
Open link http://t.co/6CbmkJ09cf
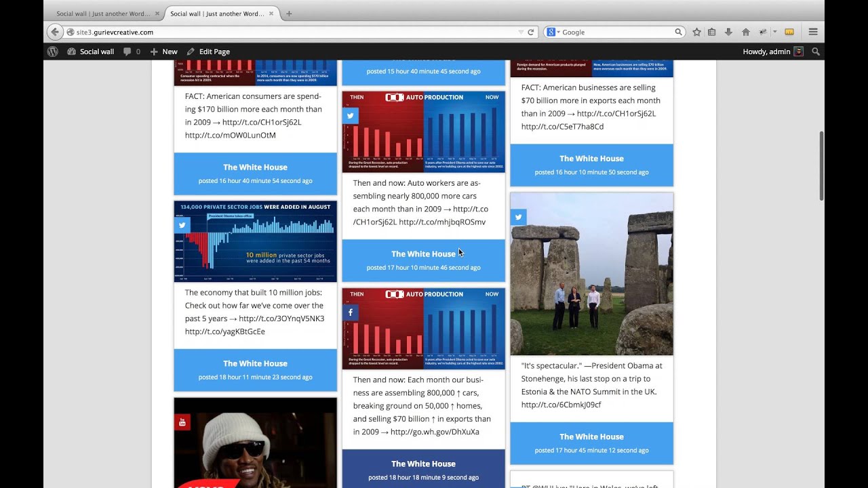click(561, 405)
